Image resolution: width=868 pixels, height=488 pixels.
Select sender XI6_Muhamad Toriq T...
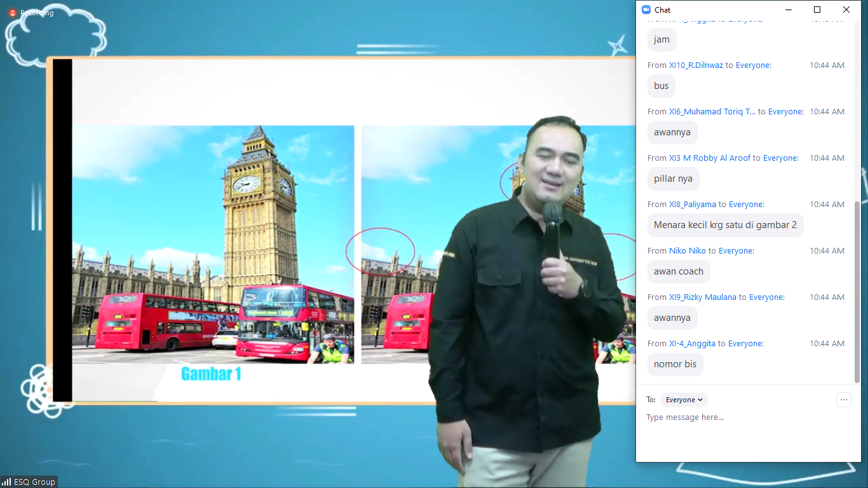pos(712,112)
